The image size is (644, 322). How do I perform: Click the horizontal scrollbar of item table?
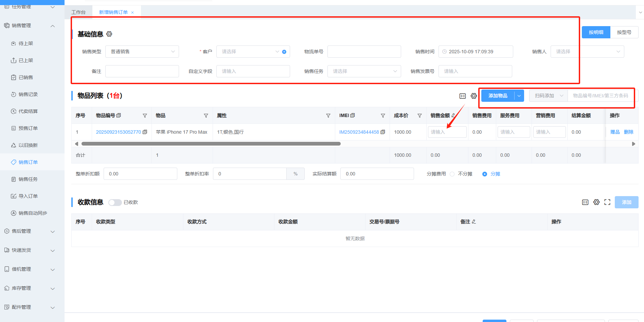point(211,144)
